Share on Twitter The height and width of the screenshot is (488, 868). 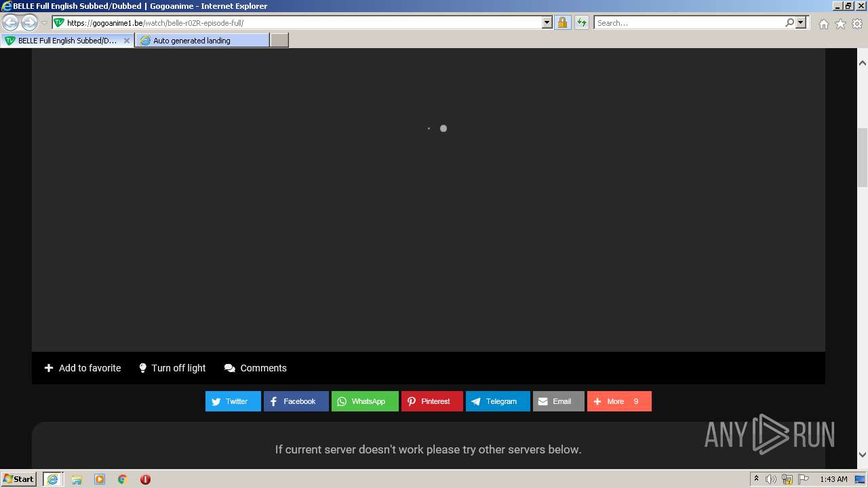233,401
